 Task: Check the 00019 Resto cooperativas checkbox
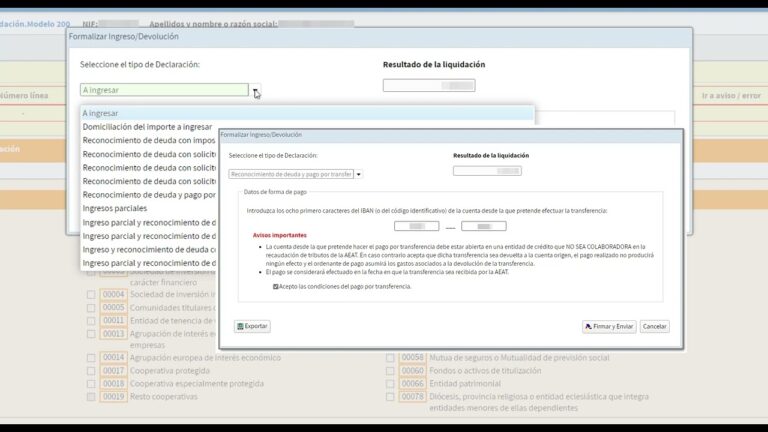(x=91, y=397)
